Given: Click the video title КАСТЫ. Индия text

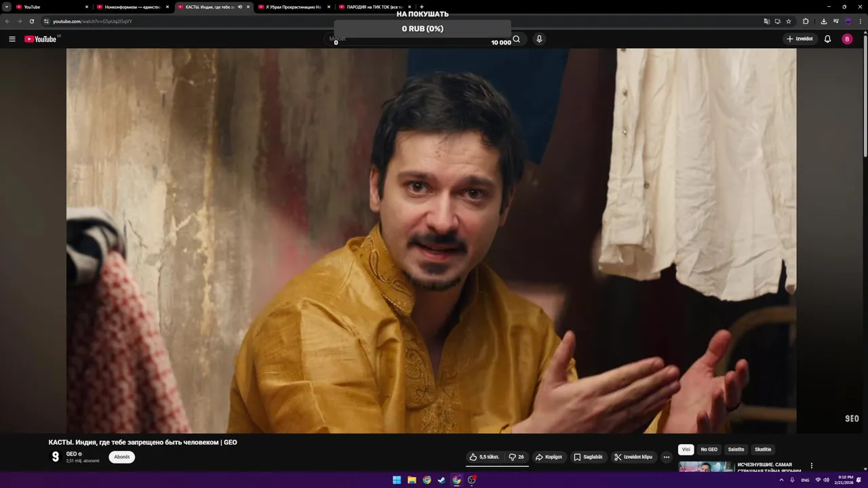Looking at the screenshot, I should (142, 443).
